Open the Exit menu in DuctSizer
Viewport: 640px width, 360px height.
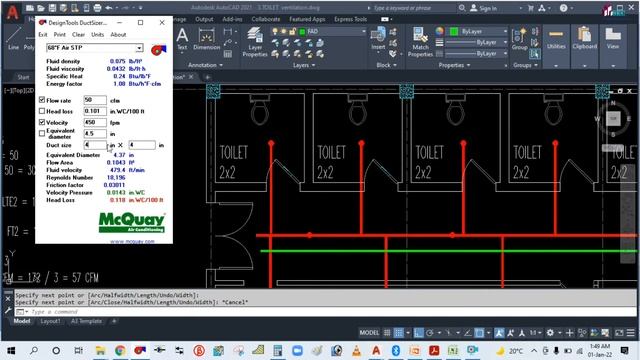click(43, 35)
